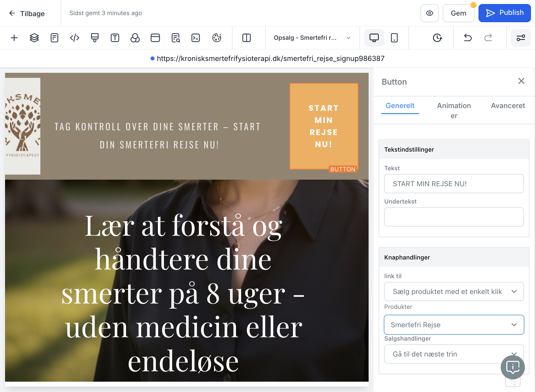Open the layers stack icon
This screenshot has width=535, height=392.
(x=34, y=38)
